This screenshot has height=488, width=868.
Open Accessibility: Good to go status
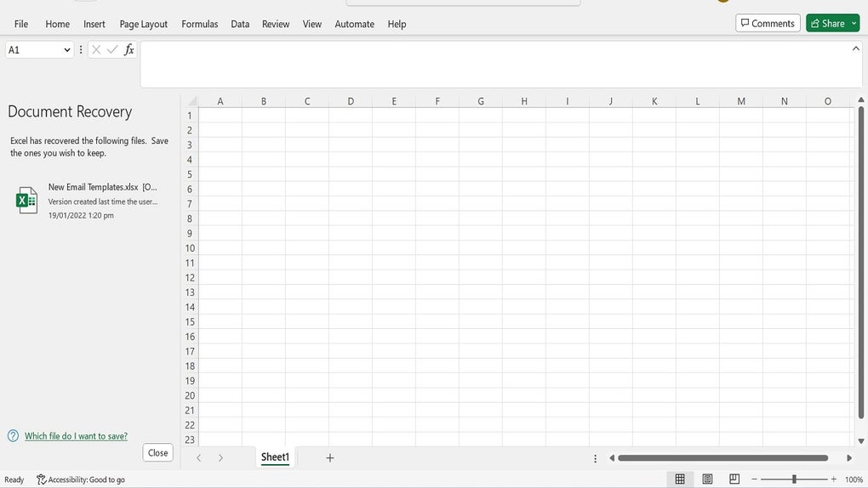(x=81, y=479)
